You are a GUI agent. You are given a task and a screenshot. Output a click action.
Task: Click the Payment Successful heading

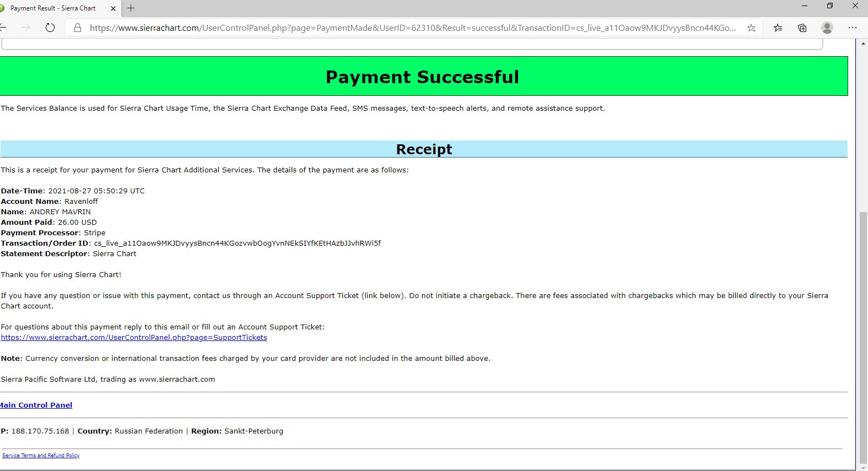[422, 77]
